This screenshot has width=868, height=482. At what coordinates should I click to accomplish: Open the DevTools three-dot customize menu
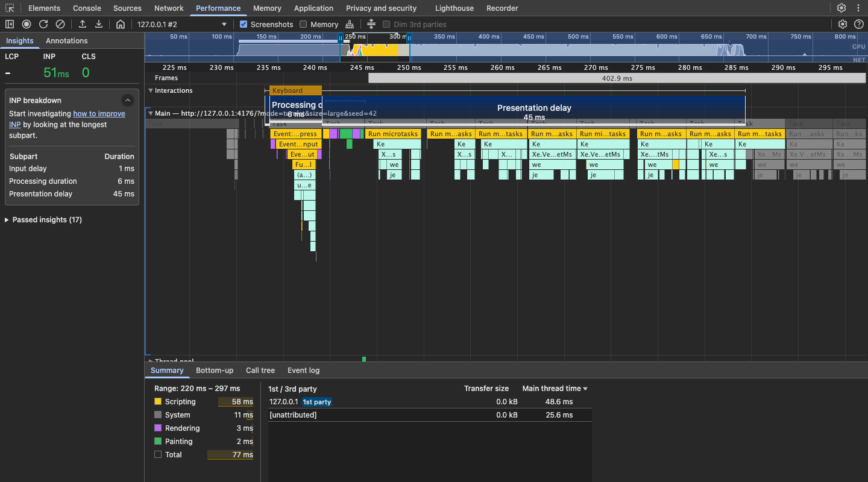point(858,8)
